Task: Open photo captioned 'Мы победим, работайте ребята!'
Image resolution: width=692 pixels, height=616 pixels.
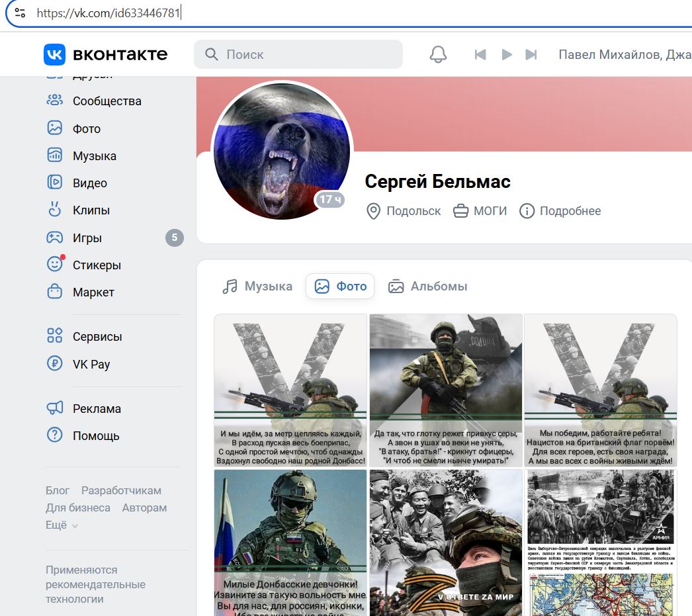Action: click(601, 390)
